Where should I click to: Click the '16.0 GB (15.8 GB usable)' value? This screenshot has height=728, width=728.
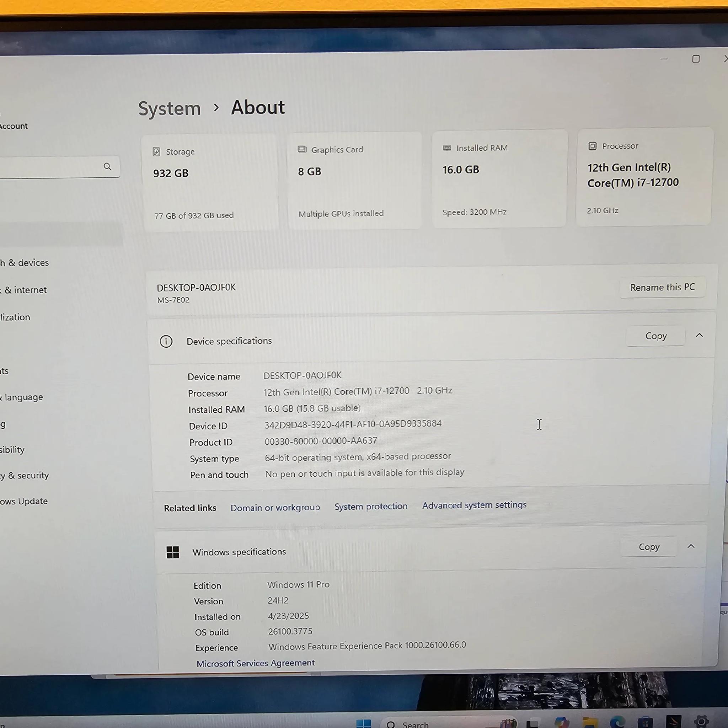312,408
